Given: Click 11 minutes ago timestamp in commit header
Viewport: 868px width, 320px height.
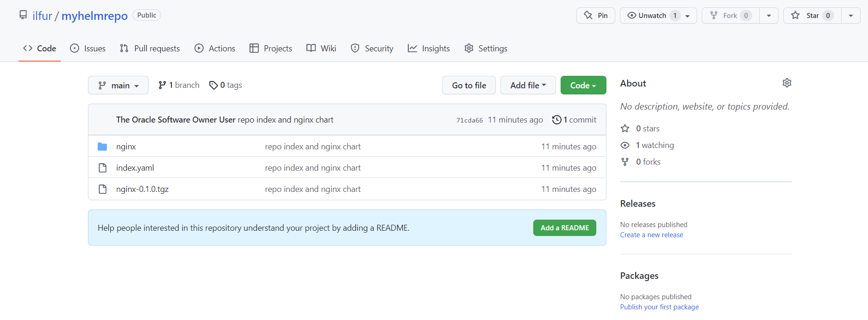Looking at the screenshot, I should (515, 120).
